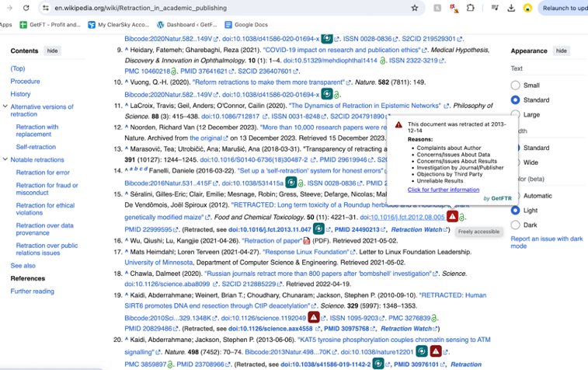The image size is (588, 370).
Task: Collapse the Notable retractions contents section
Action: click(x=5, y=159)
